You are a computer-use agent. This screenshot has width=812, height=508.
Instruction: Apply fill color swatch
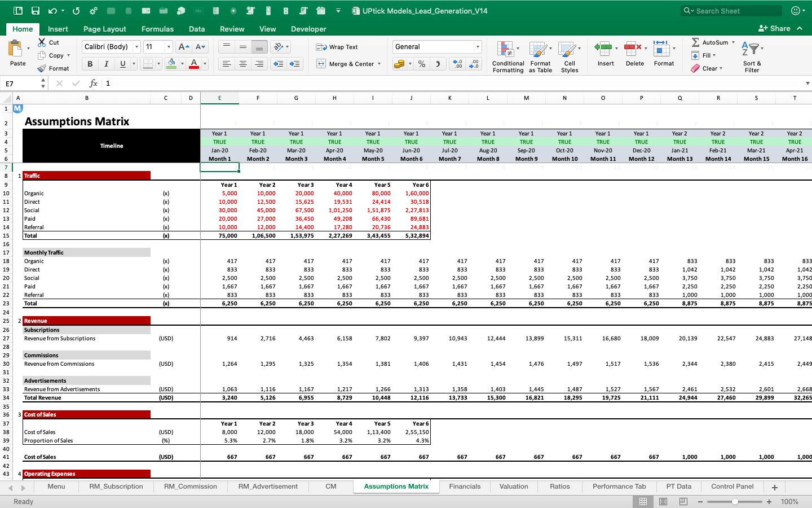click(171, 64)
